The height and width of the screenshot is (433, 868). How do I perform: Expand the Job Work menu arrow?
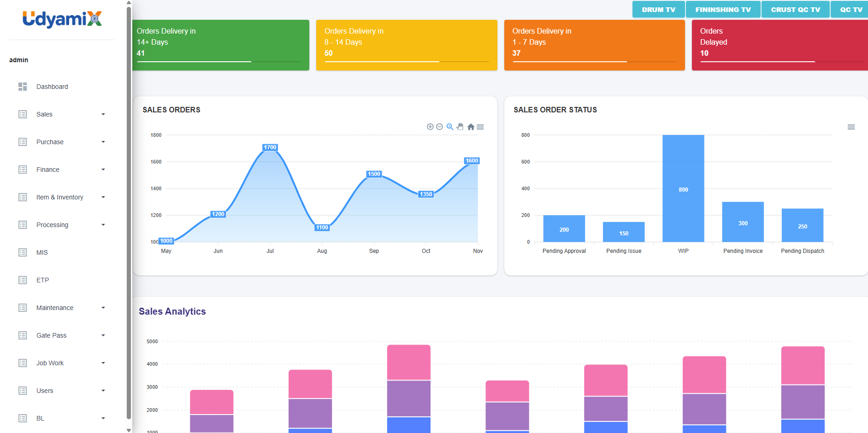[x=103, y=363]
